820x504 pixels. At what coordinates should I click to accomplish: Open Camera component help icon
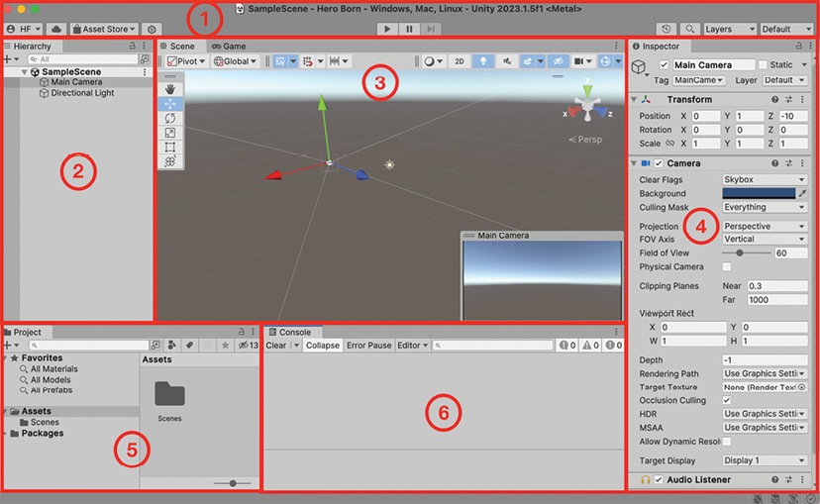[x=774, y=163]
